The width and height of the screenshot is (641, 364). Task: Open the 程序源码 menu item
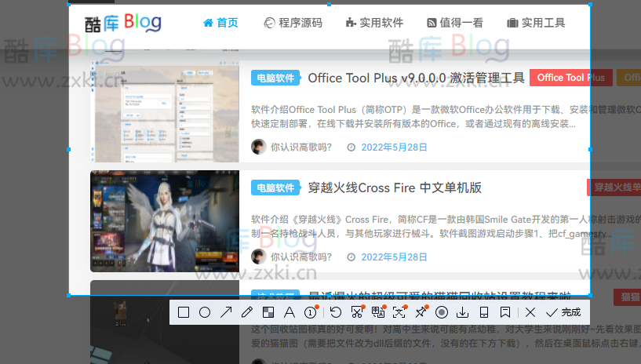(x=293, y=23)
